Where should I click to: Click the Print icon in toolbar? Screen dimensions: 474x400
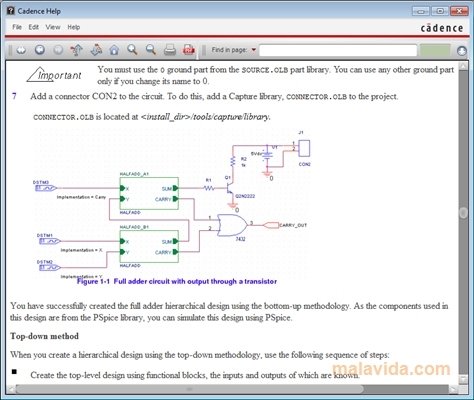tap(170, 50)
